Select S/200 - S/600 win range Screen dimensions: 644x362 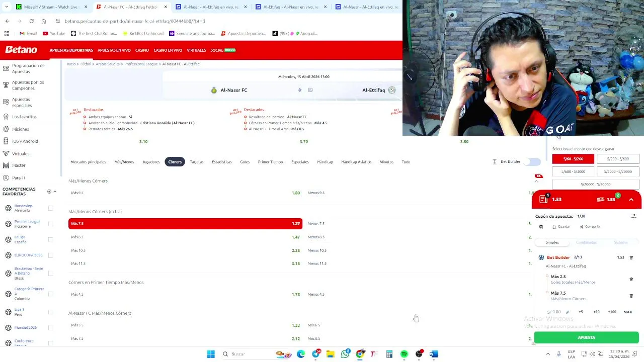click(x=618, y=159)
